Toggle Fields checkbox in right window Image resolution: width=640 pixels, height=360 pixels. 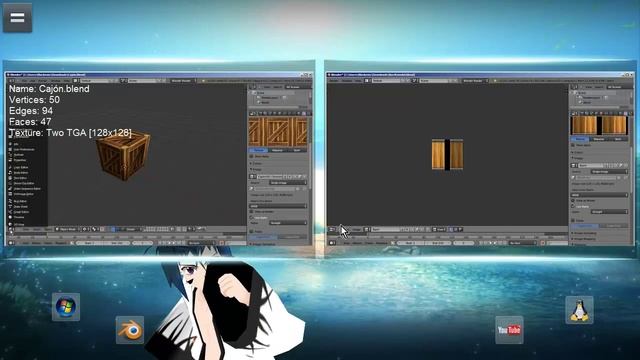click(x=573, y=220)
